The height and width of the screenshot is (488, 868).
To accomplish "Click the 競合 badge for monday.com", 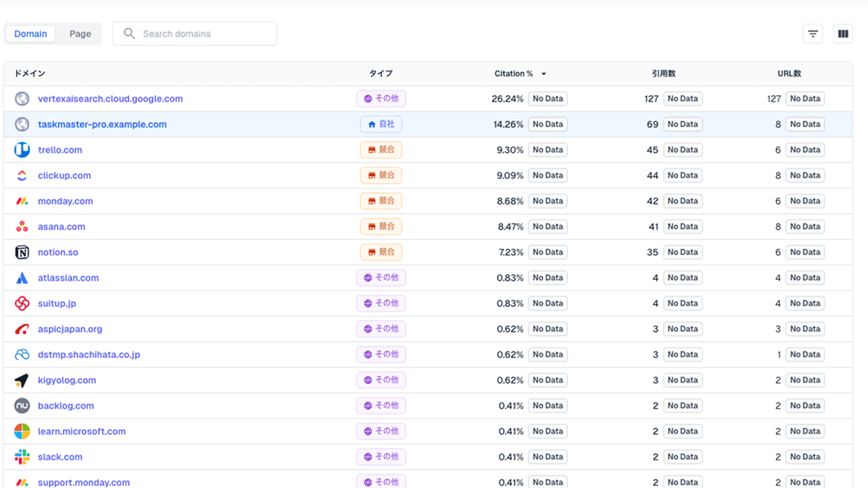I will pos(381,201).
